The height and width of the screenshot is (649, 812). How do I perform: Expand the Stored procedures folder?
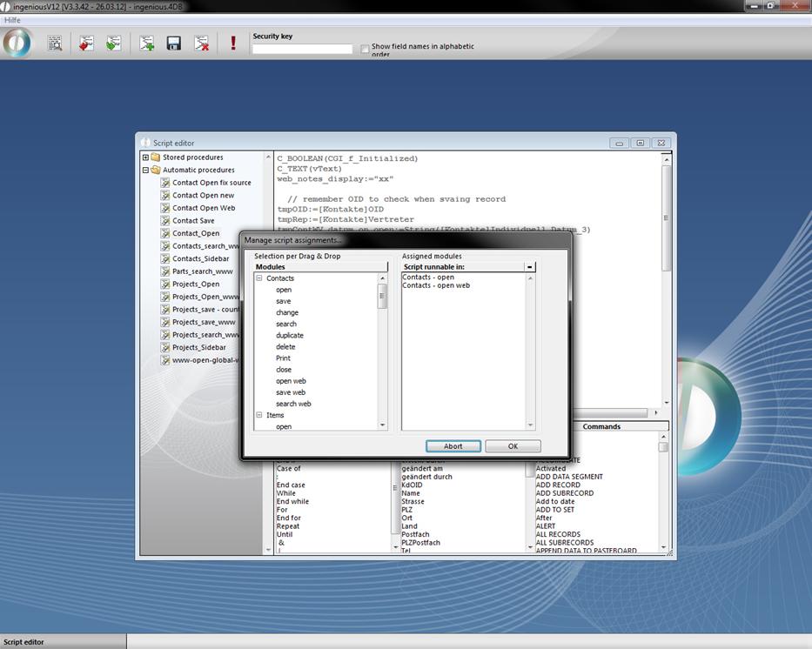(145, 157)
